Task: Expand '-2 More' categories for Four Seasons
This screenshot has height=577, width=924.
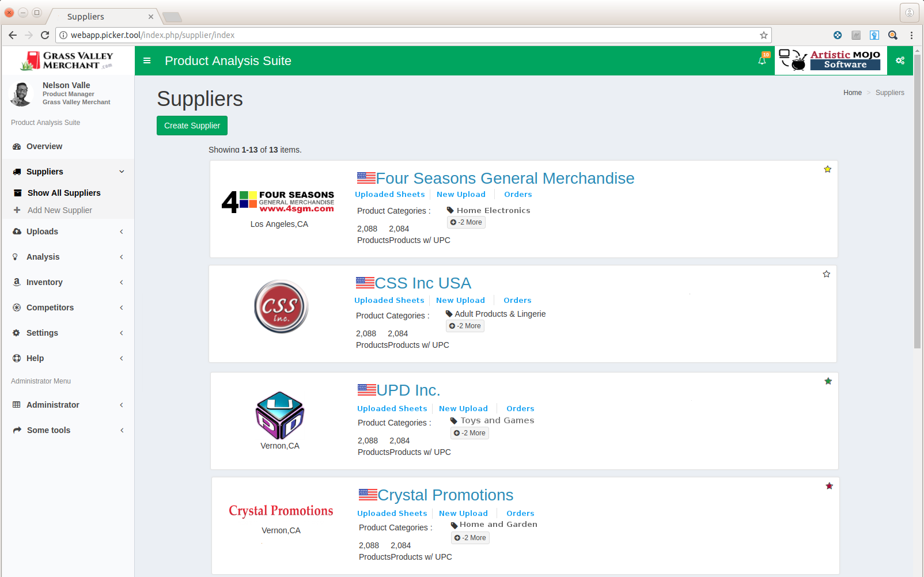Action: point(467,222)
